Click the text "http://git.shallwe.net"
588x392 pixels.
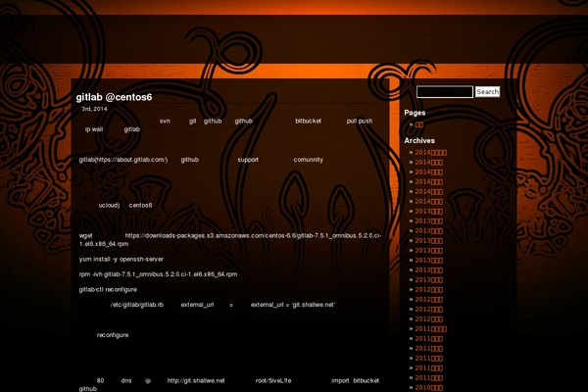[x=196, y=380]
